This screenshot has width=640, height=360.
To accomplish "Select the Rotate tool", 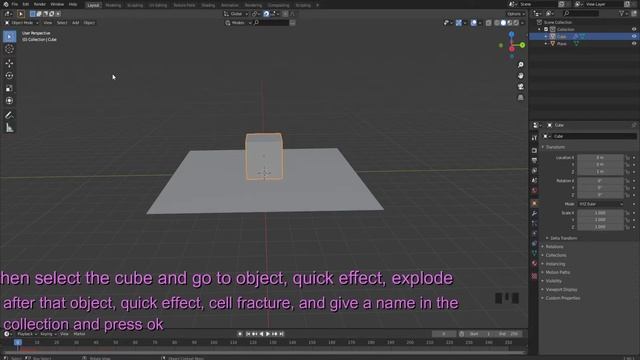I will 9,76.
